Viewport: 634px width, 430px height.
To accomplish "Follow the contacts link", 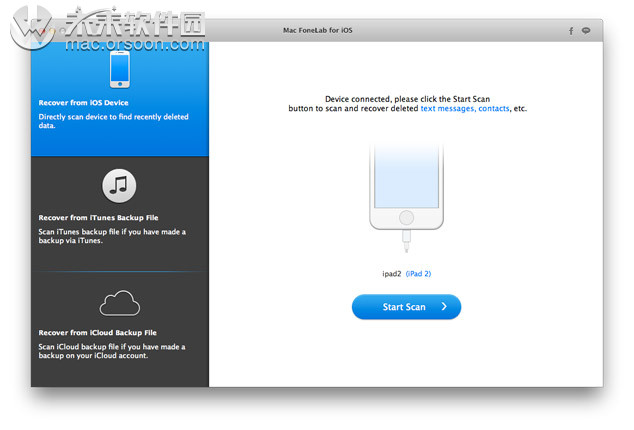I will pos(494,108).
